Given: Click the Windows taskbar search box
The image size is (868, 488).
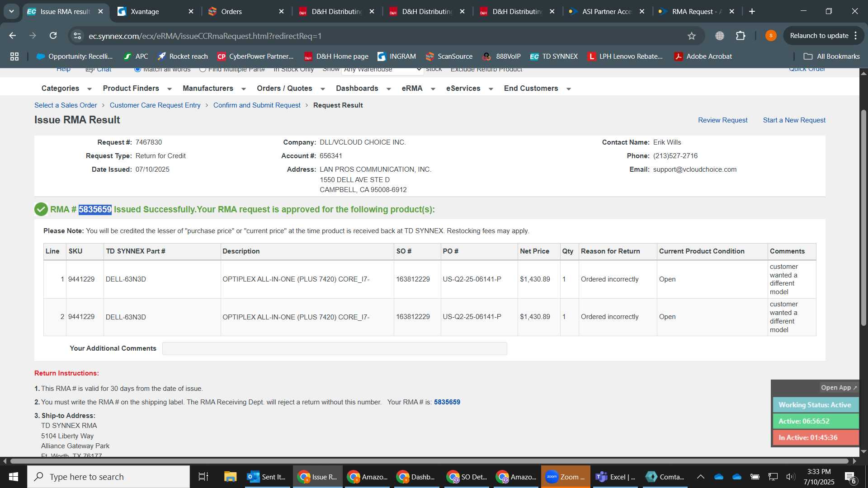Looking at the screenshot, I should pos(108,477).
